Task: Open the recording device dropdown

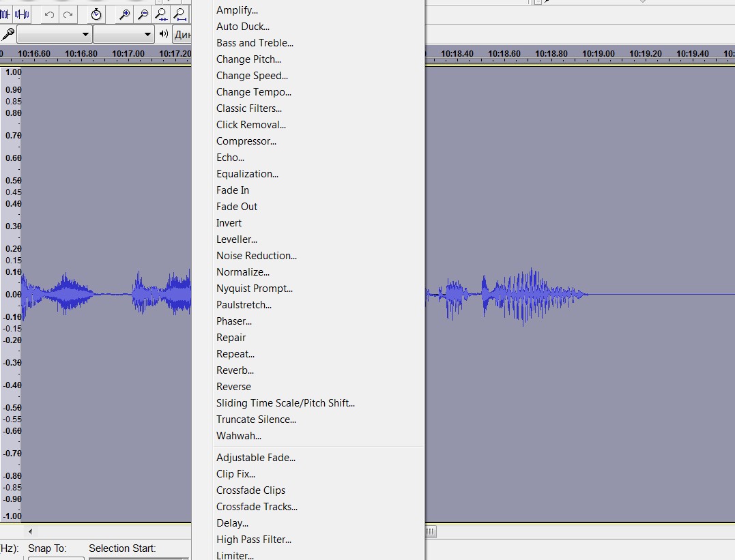Action: coord(53,34)
